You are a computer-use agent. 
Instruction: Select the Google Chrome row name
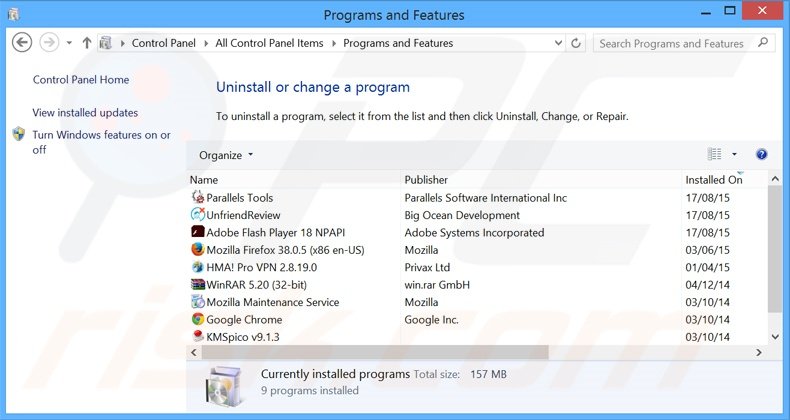244,320
